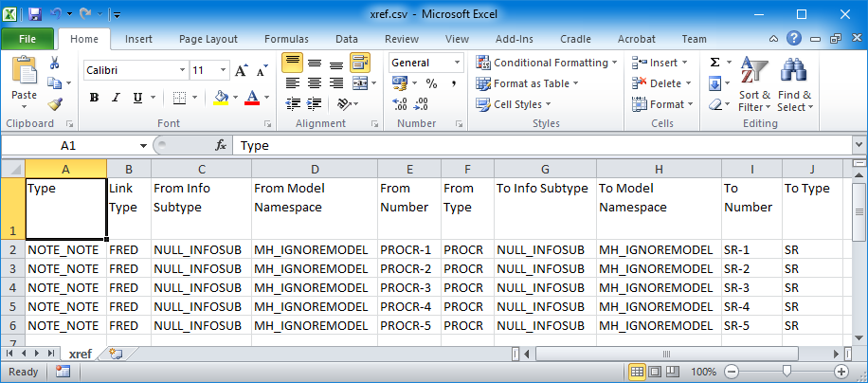Select the Format Painter brush icon
The height and width of the screenshot is (383, 868).
54,103
